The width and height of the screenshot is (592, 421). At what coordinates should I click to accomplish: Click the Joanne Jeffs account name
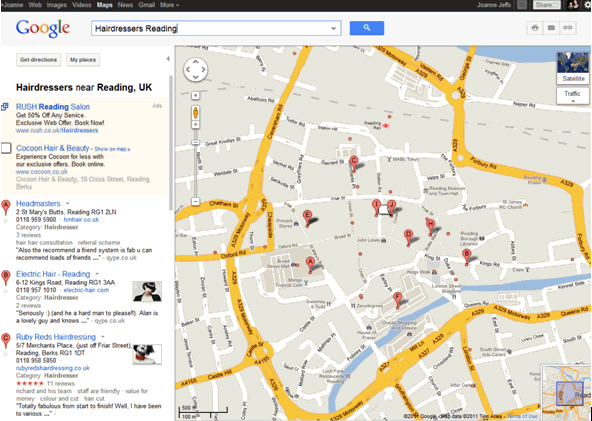point(494,5)
